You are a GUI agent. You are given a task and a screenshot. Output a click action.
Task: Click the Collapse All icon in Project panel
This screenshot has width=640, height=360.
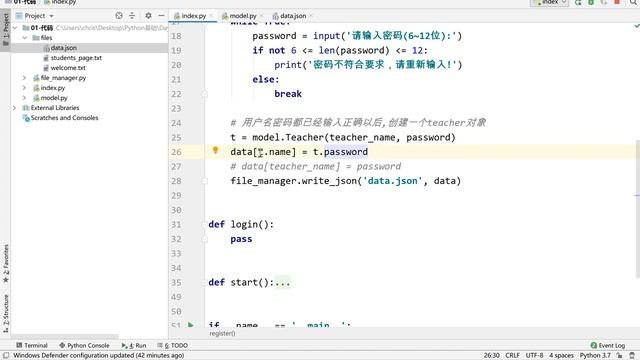(x=132, y=16)
